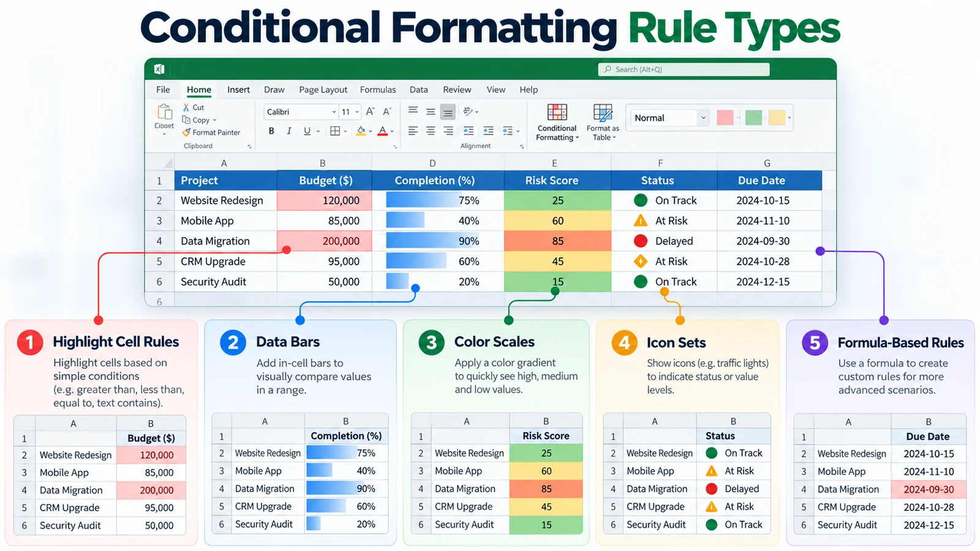Click the Middle Align icon
This screenshot has height=551, width=980.
[431, 112]
